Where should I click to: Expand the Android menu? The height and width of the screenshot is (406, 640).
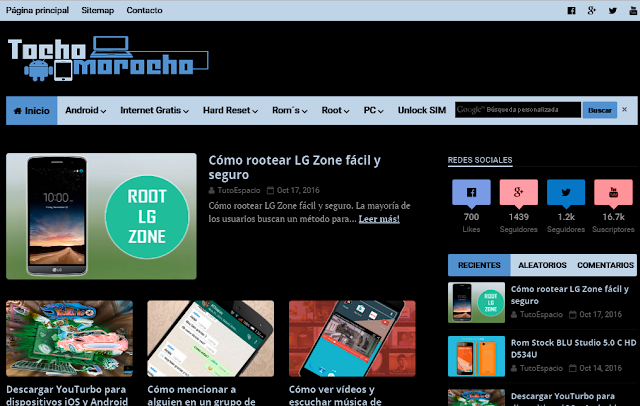click(x=86, y=110)
